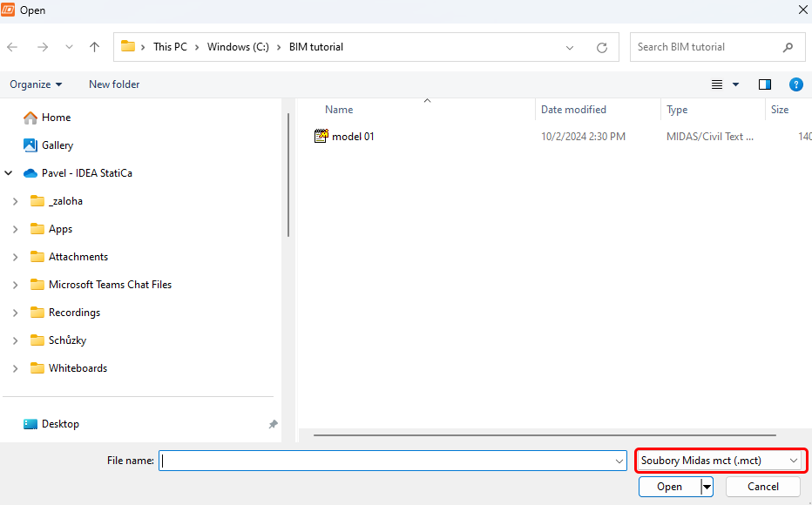Click the Open button

pyautogui.click(x=669, y=487)
